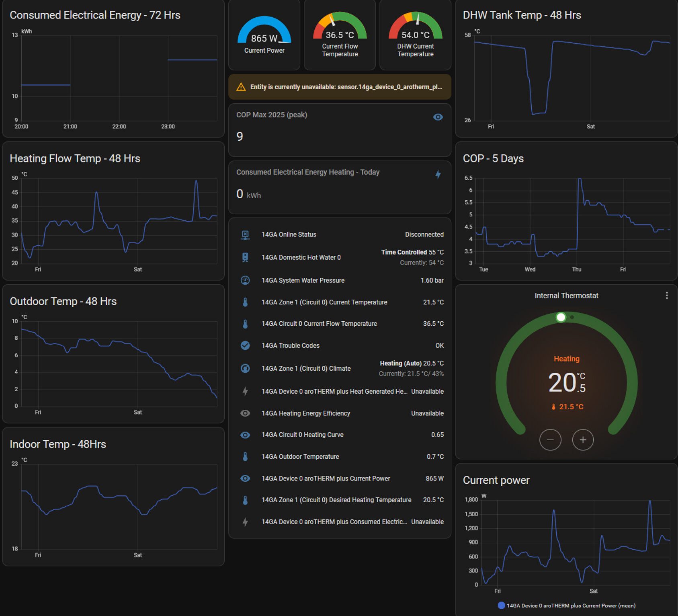This screenshot has height=616, width=678.
Task: Click the Domestic Hot Water heater icon
Action: click(x=245, y=257)
